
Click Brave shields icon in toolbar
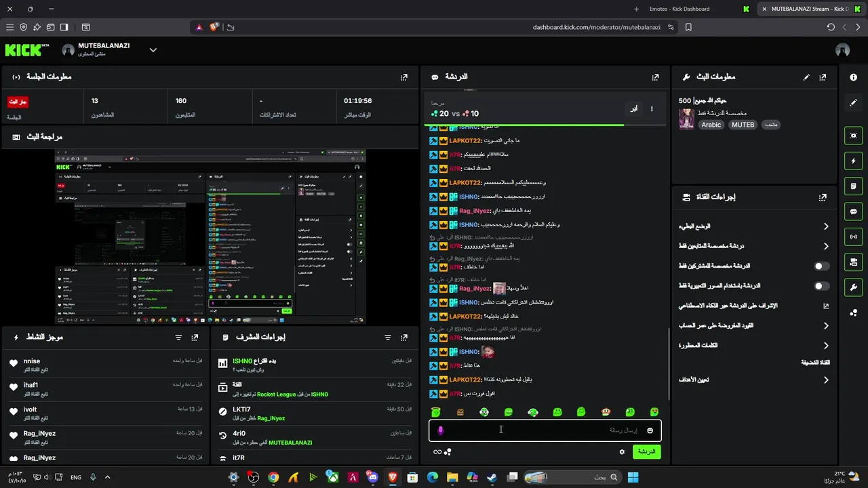(214, 27)
